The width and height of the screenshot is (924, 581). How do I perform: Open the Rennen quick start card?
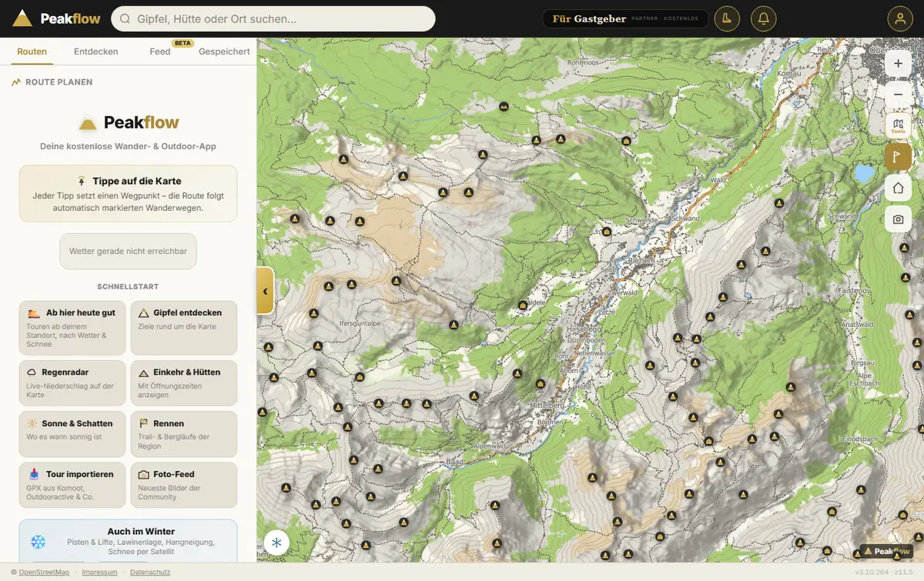point(183,434)
